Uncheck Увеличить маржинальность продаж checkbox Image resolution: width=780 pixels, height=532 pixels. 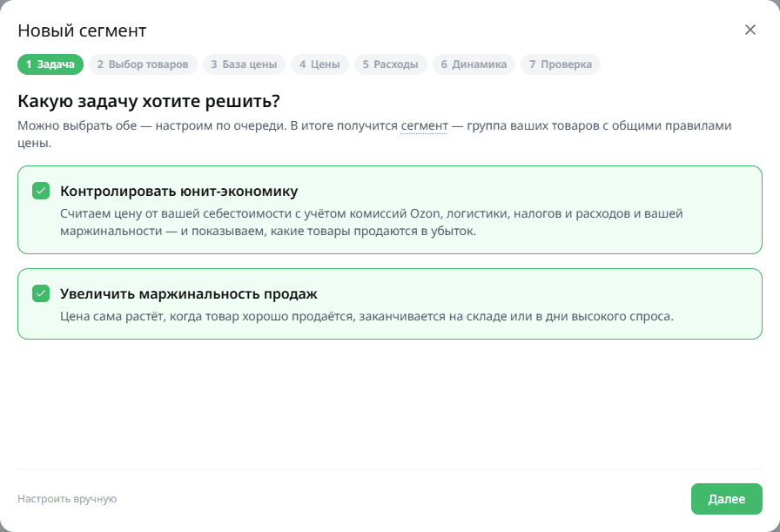click(41, 293)
